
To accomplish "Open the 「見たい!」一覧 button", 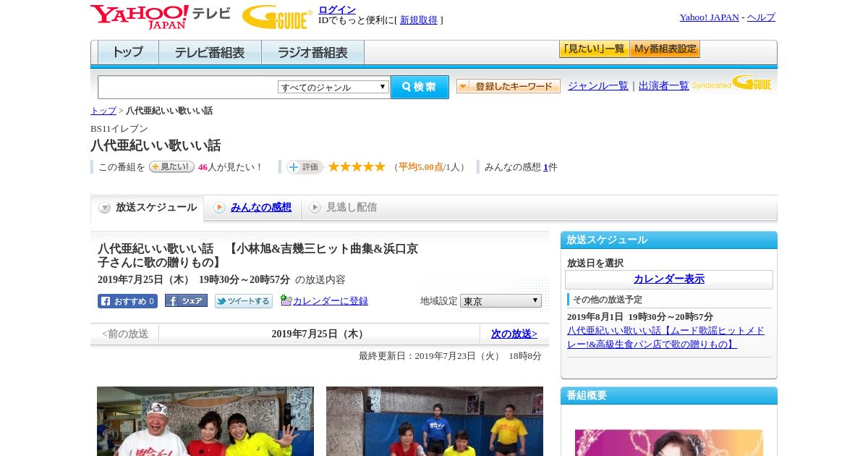I will [594, 49].
